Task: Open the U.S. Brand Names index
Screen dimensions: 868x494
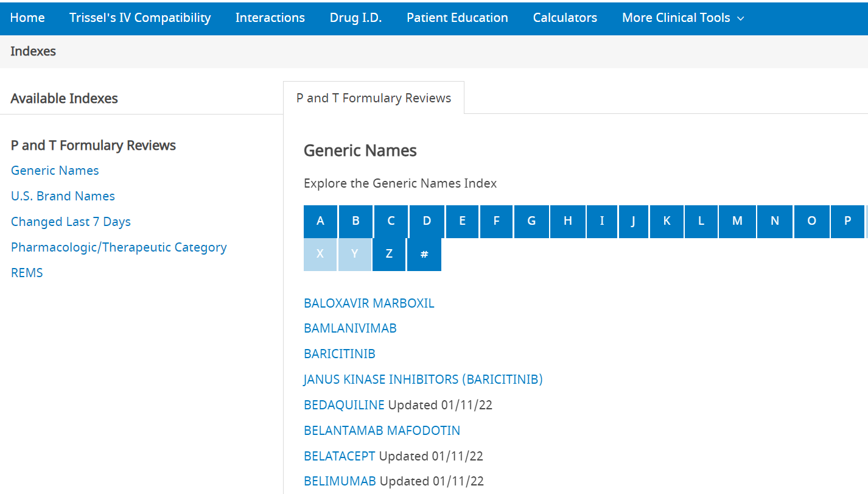Action: tap(63, 196)
